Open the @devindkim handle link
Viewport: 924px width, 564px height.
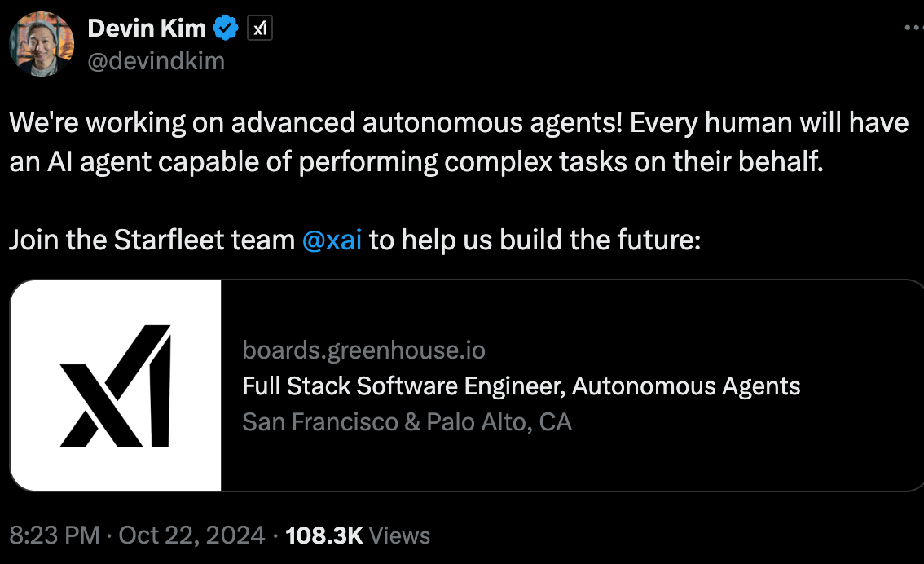[155, 61]
